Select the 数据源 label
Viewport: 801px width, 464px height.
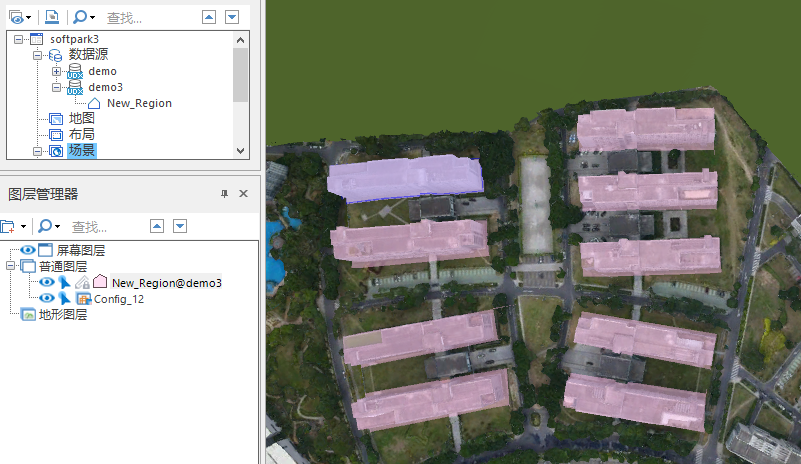click(x=88, y=55)
